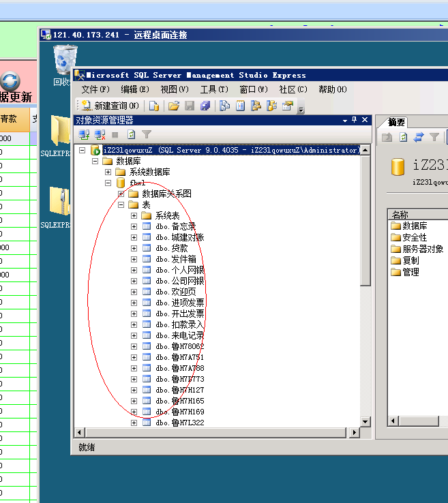448x503 pixels.
Task: Click the Filter funnel in Object Explorer toolbar
Action: [147, 135]
